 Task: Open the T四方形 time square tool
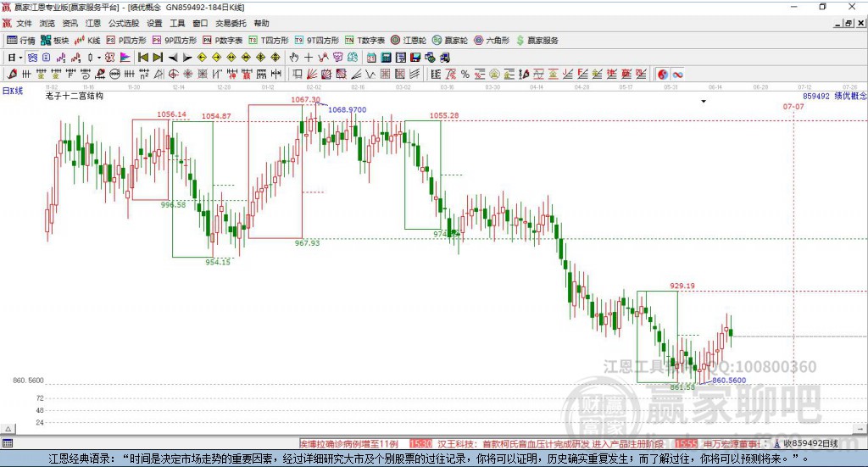pyautogui.click(x=269, y=41)
